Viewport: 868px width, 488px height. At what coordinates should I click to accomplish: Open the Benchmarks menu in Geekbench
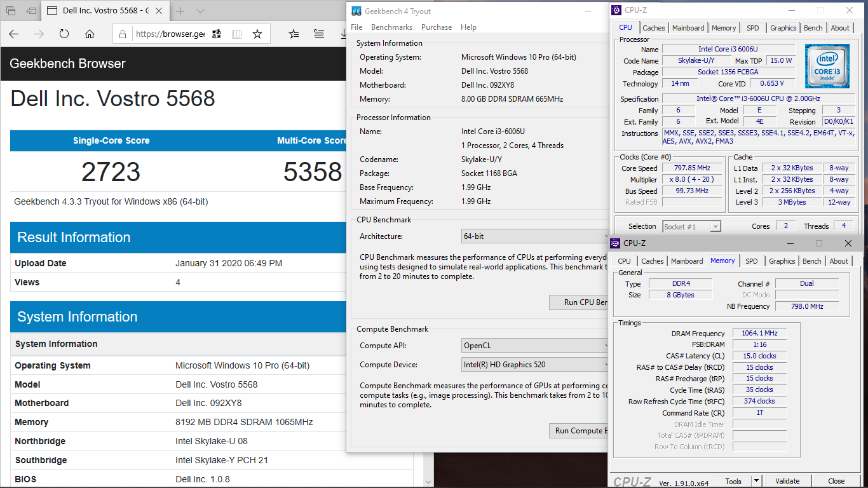point(391,27)
